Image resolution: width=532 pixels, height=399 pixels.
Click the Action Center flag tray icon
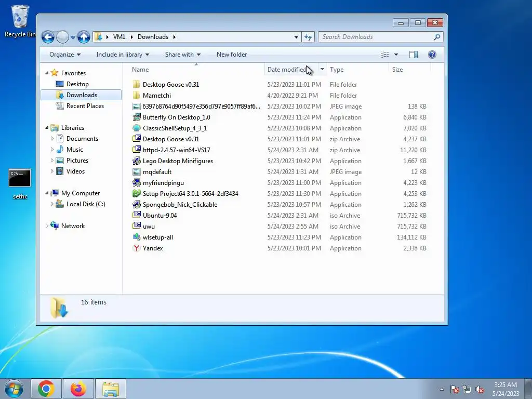tap(454, 390)
